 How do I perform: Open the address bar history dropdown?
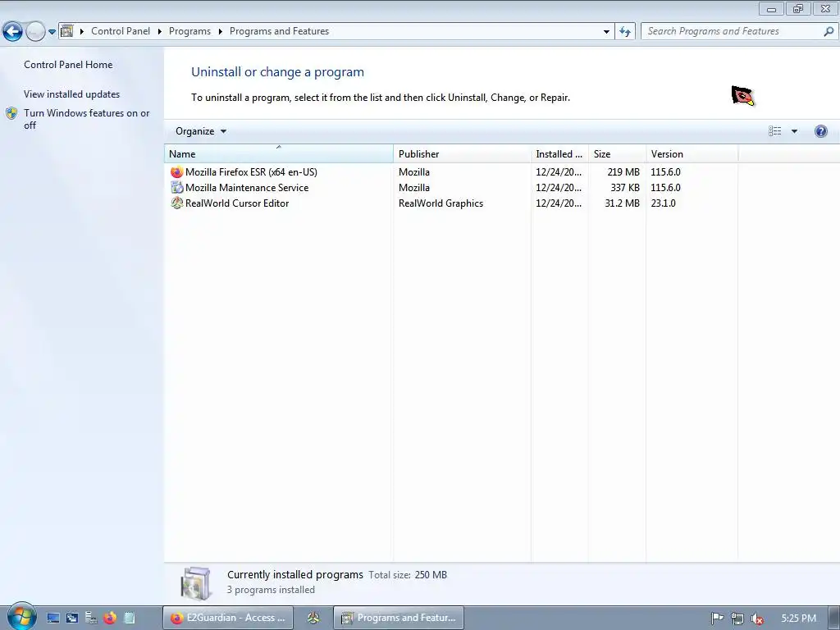coord(606,32)
